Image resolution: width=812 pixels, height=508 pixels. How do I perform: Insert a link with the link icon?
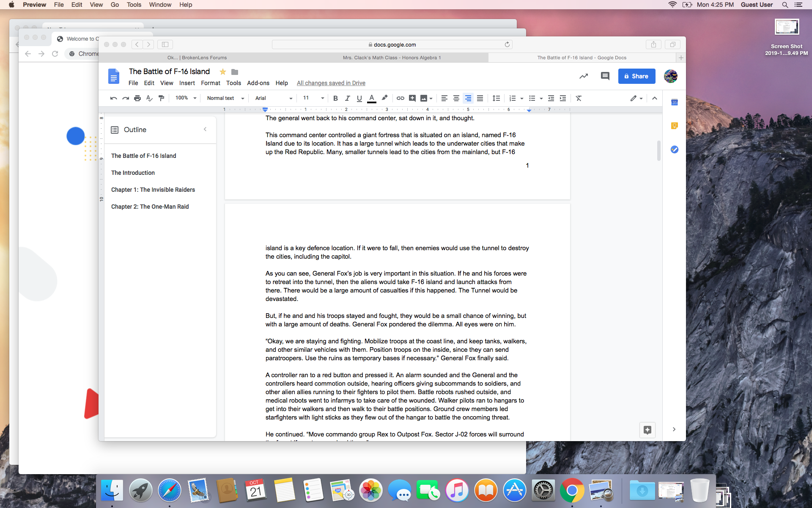coord(400,98)
